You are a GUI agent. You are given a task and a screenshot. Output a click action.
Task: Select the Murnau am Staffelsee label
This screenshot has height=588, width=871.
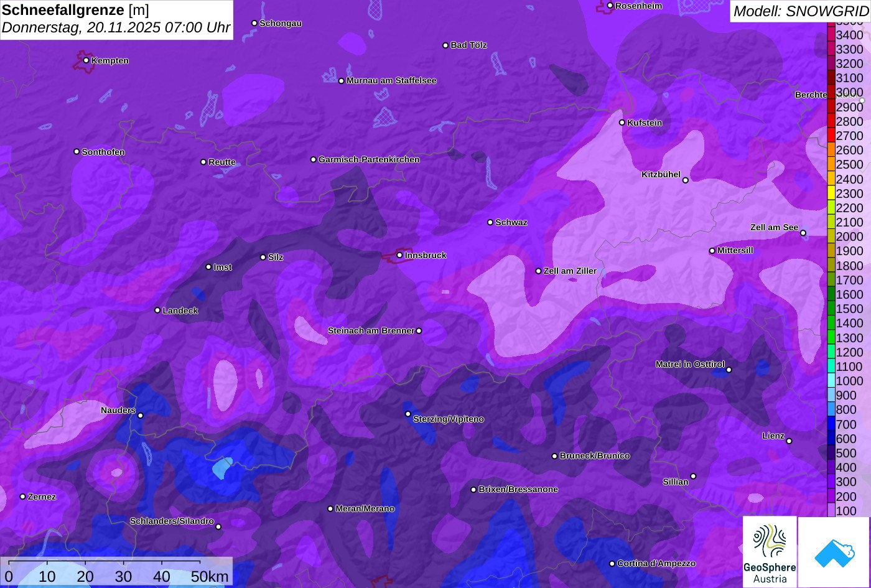(x=391, y=80)
